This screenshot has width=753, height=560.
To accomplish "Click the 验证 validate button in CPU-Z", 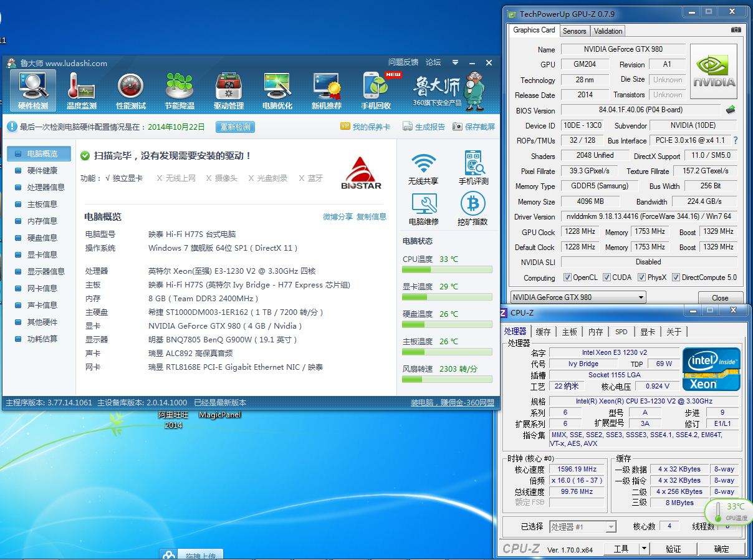I will coord(673,549).
